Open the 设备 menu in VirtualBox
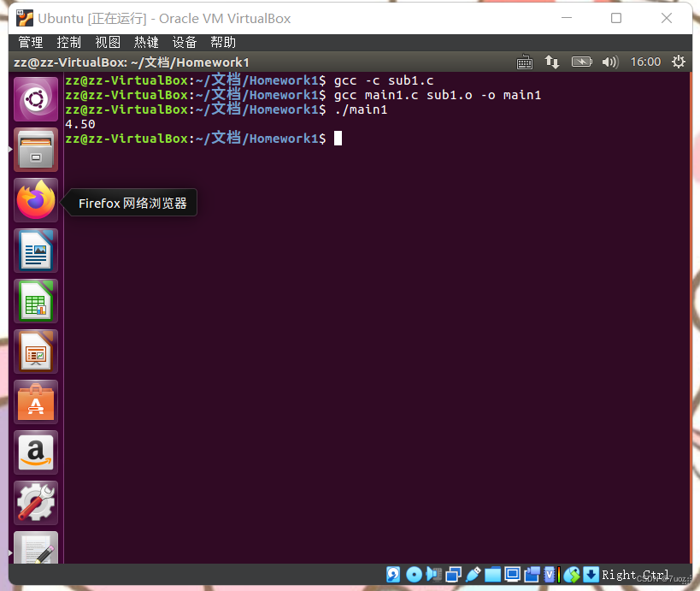 coord(185,41)
